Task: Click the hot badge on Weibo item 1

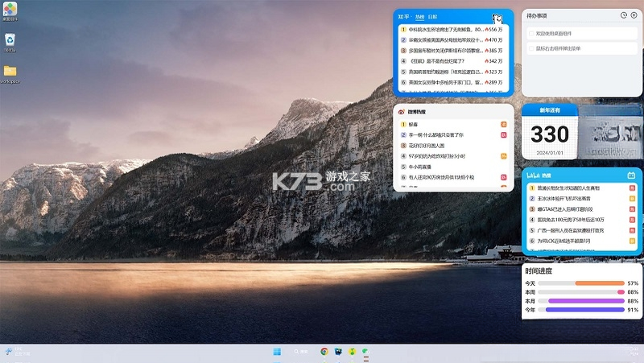Action: point(504,125)
